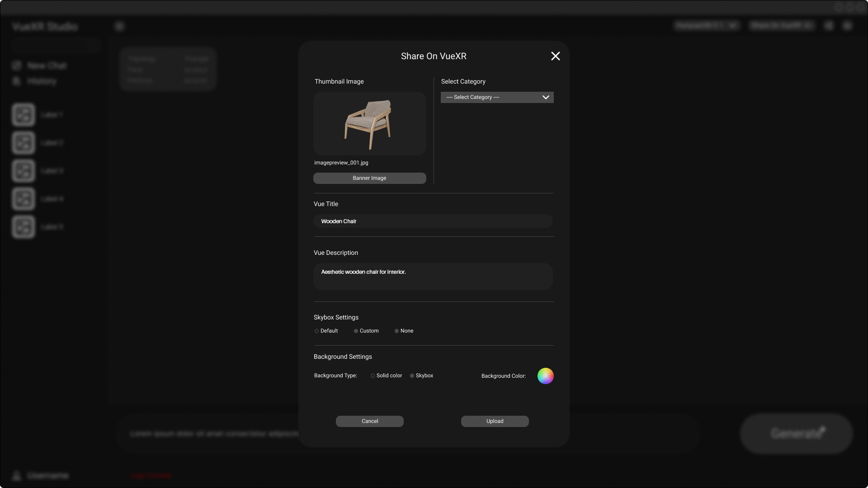The height and width of the screenshot is (488, 868).
Task: Select None under Skybox Settings
Action: pos(396,331)
